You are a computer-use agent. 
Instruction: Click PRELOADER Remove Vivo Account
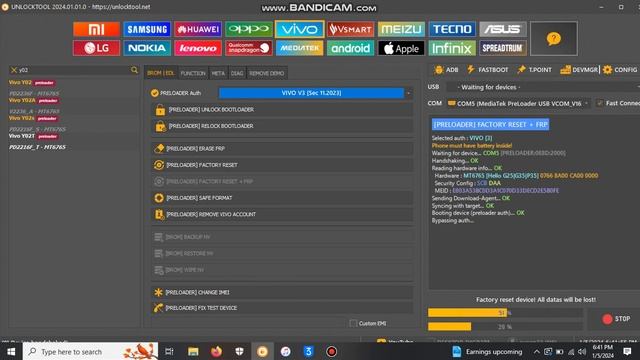click(x=282, y=214)
